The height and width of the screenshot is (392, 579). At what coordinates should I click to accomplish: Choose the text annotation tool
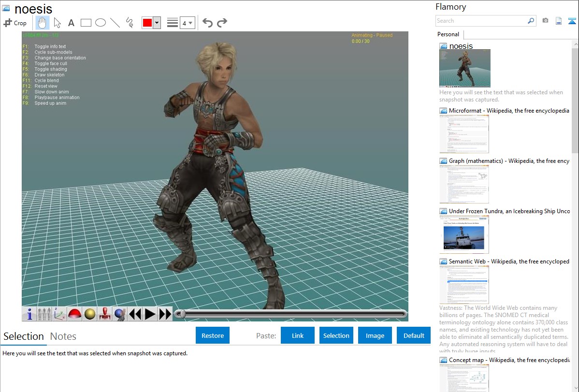[x=71, y=23]
